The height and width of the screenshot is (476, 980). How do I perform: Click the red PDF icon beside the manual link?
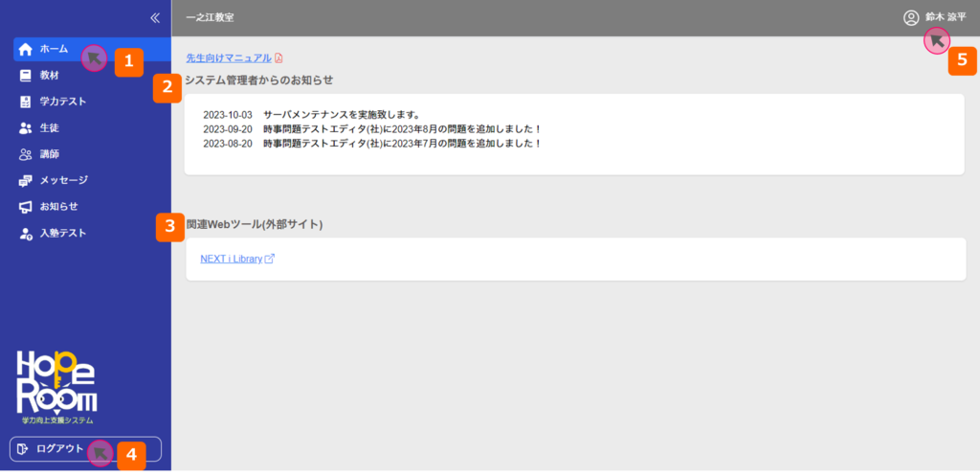click(278, 58)
